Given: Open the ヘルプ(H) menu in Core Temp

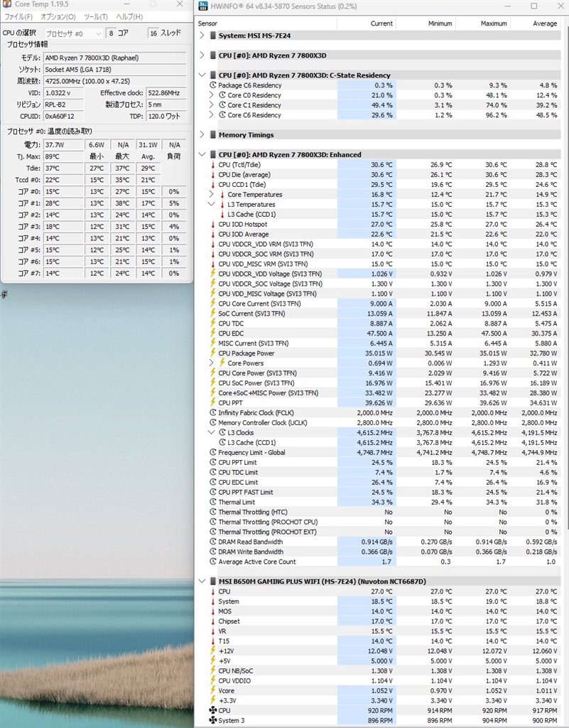Looking at the screenshot, I should click(x=129, y=17).
